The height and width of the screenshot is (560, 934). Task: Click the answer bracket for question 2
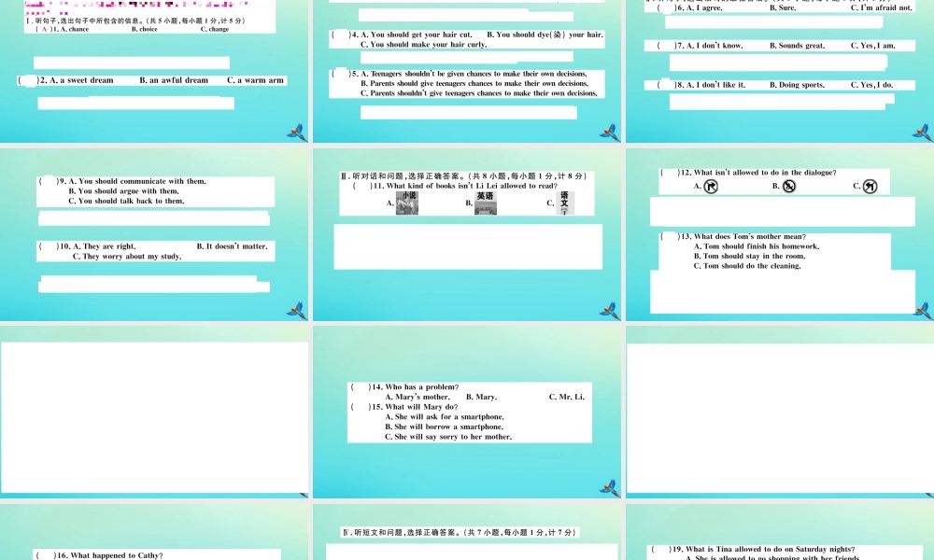(x=29, y=80)
